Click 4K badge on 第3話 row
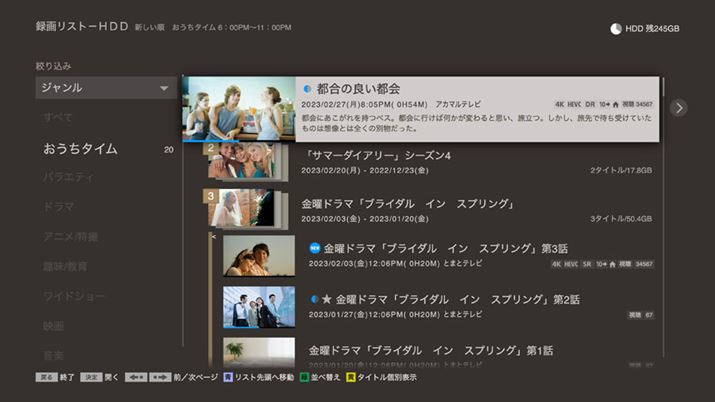The image size is (715, 402). (556, 264)
